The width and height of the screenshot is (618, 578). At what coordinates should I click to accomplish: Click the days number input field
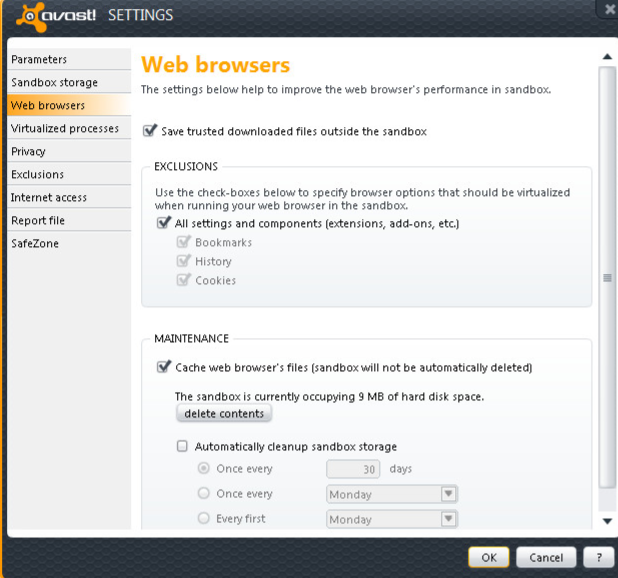pos(353,469)
